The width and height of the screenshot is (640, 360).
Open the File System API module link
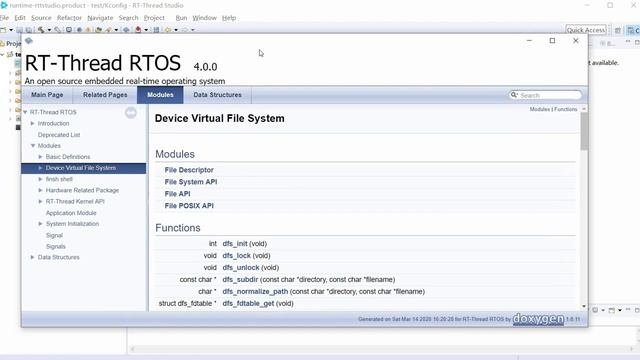click(191, 182)
